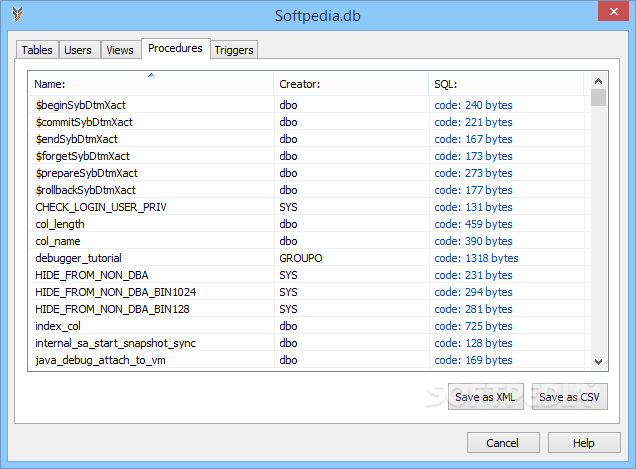Open code: 221 bytes link

[473, 122]
